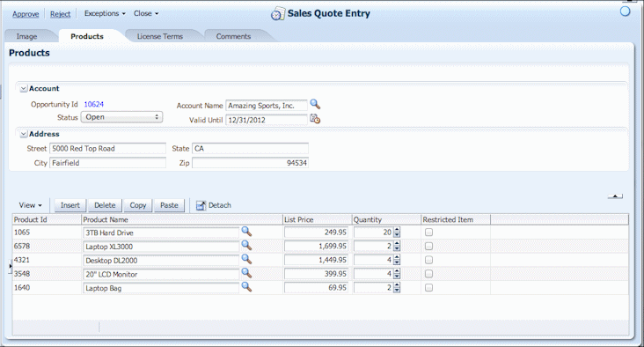Viewport: 644px width, 347px height.
Task: Click the Sales Quote Entry clock icon
Action: point(278,13)
